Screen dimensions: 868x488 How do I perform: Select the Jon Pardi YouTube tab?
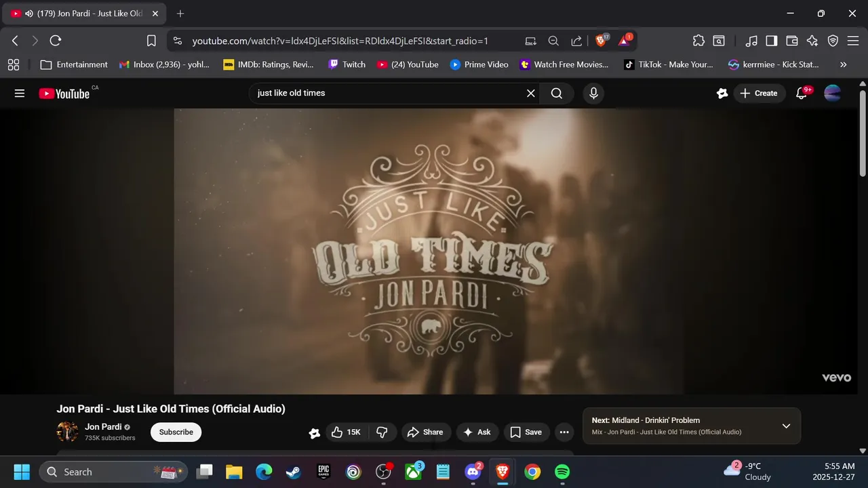click(x=83, y=14)
